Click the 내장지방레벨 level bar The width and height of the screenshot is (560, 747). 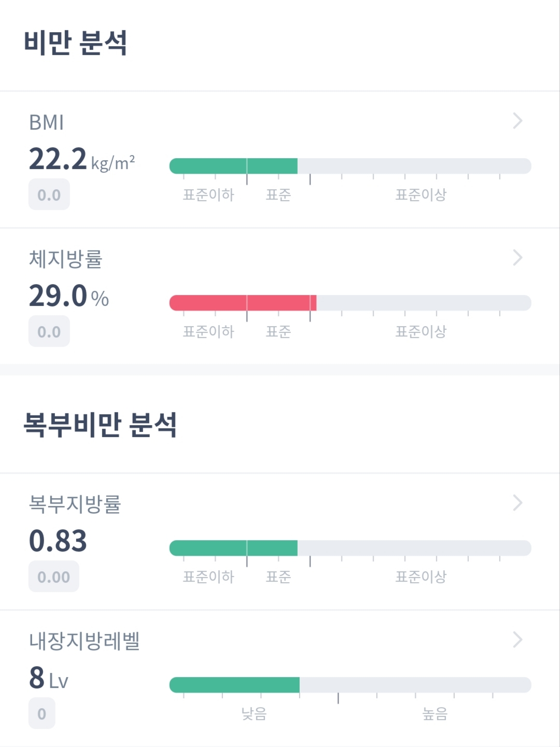click(350, 685)
